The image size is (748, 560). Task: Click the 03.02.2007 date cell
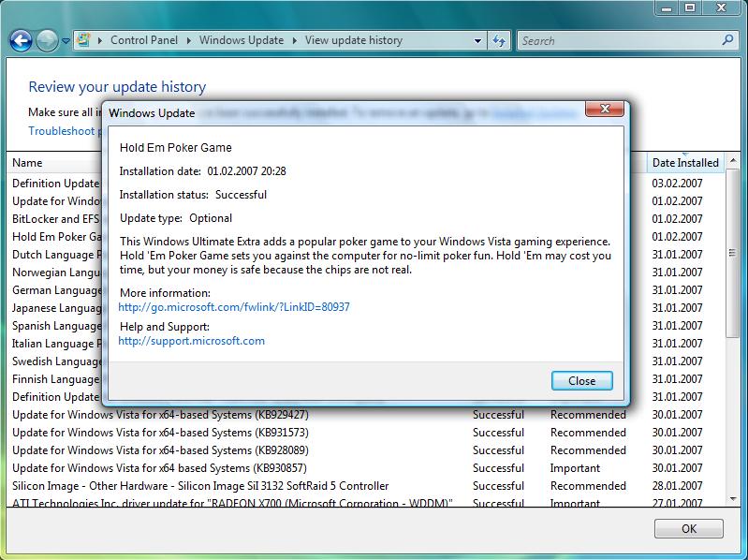(x=677, y=184)
